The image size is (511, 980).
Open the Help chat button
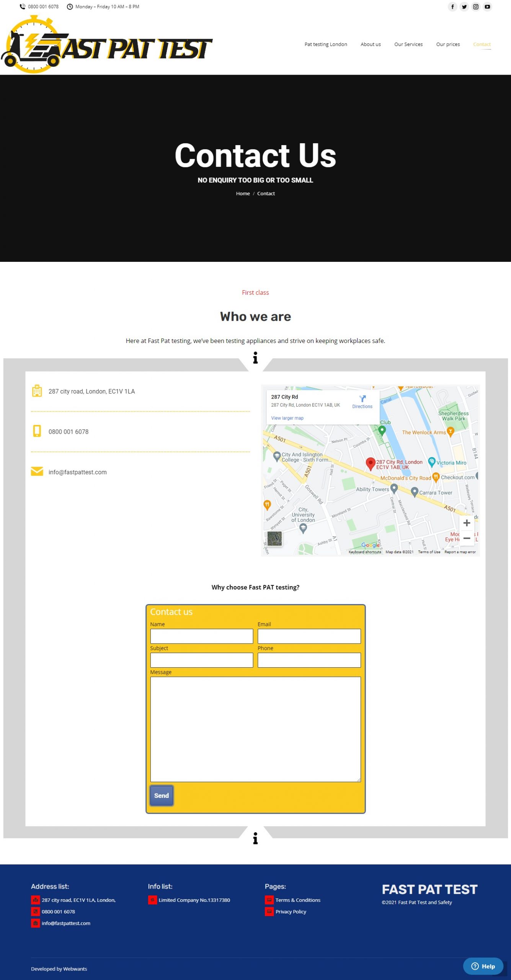[x=483, y=966]
